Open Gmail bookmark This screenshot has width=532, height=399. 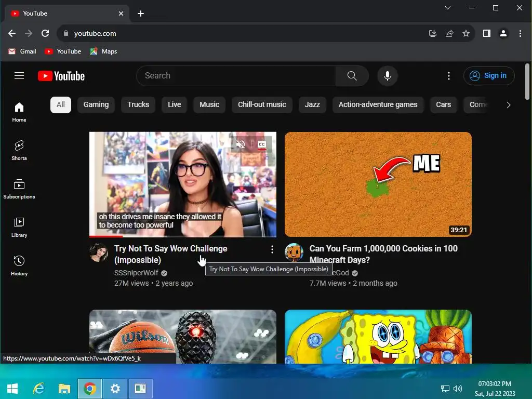(22, 51)
